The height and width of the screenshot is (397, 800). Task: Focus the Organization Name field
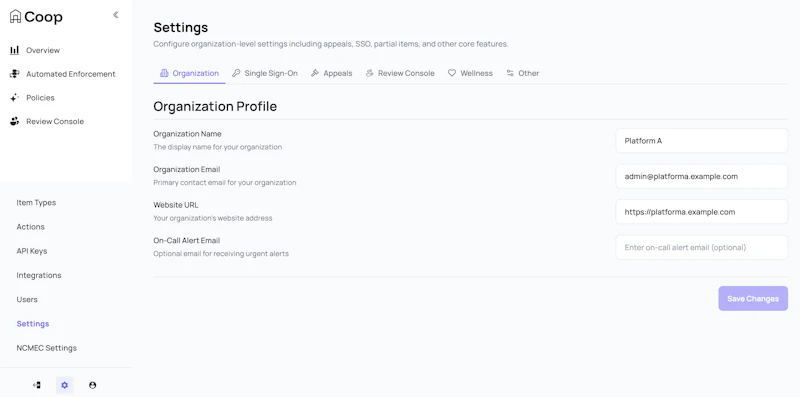pos(702,141)
